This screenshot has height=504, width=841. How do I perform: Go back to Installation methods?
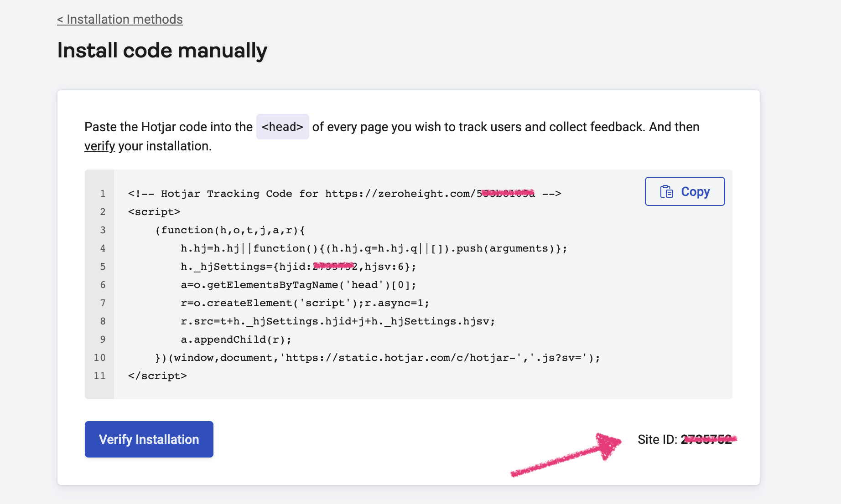[x=120, y=20]
